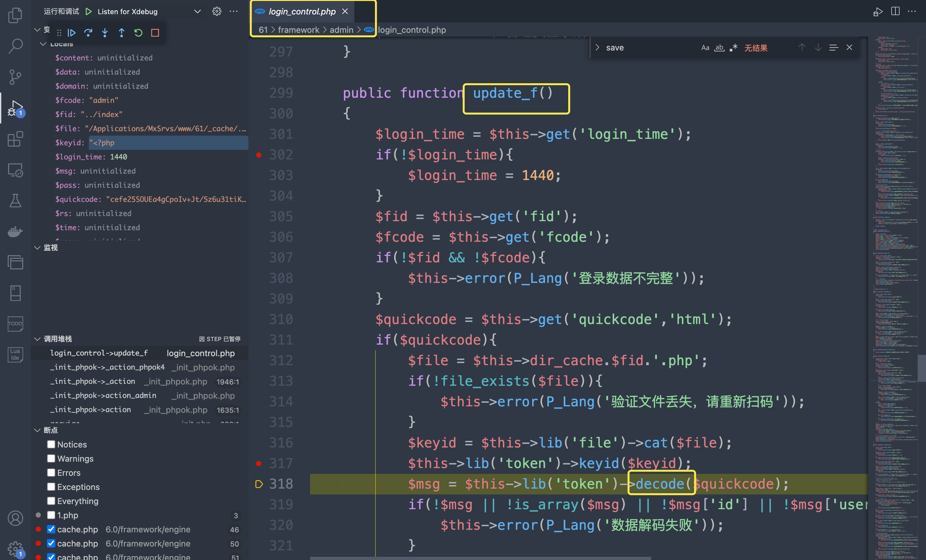Viewport: 926px width, 560px height.
Task: Click the Step Into debug icon
Action: coord(105,33)
